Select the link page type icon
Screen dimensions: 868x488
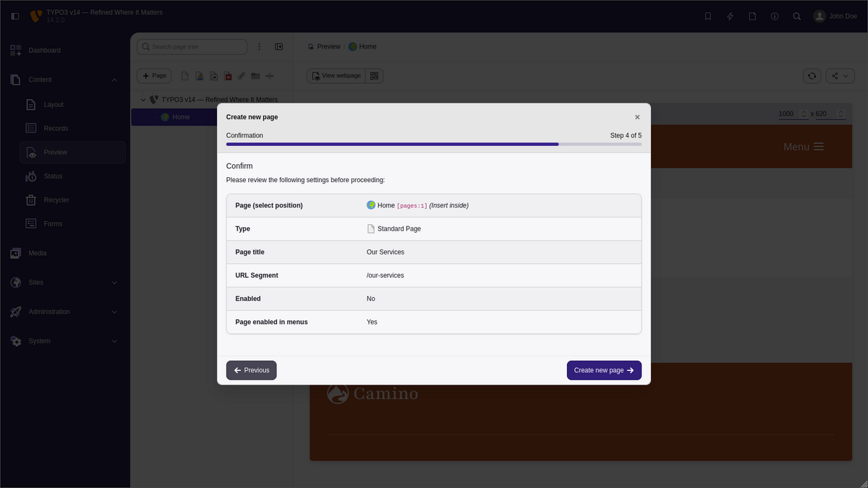[242, 76]
